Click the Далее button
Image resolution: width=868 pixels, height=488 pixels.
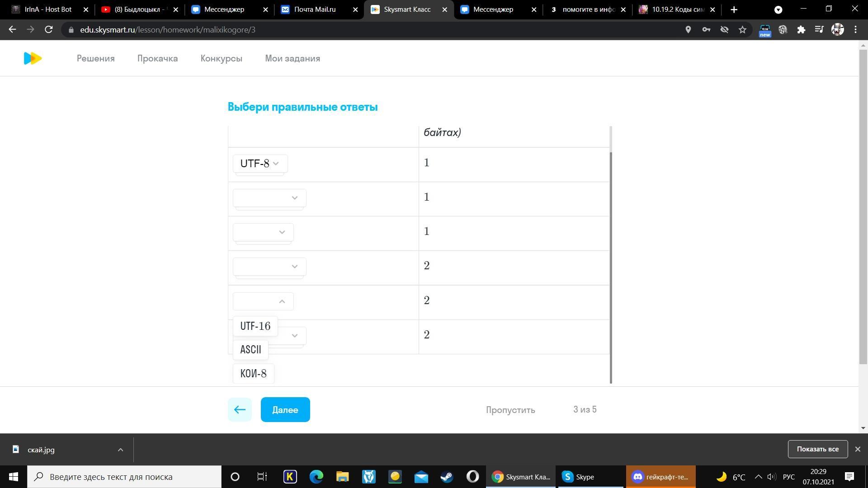[285, 410]
